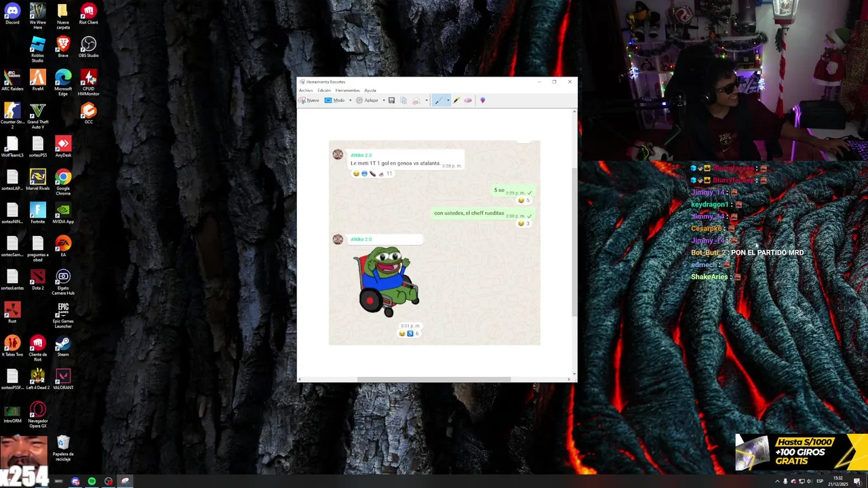Viewport: 868px width, 488px height.
Task: Open ARC Raiders desktop shortcut
Action: tap(12, 81)
